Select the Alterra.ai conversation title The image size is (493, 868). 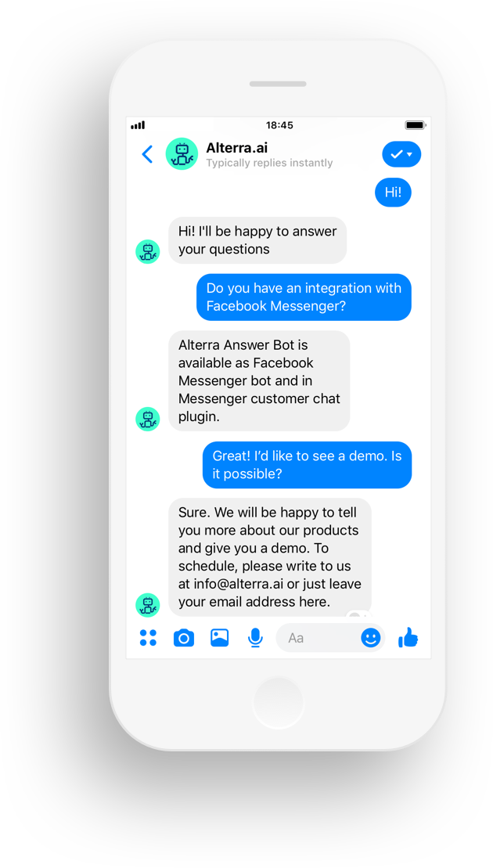click(x=237, y=147)
